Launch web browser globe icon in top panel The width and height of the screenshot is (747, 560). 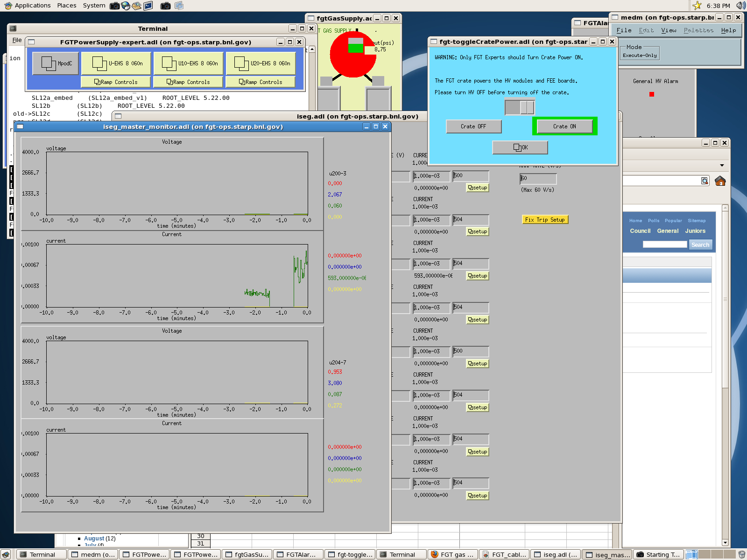(126, 6)
